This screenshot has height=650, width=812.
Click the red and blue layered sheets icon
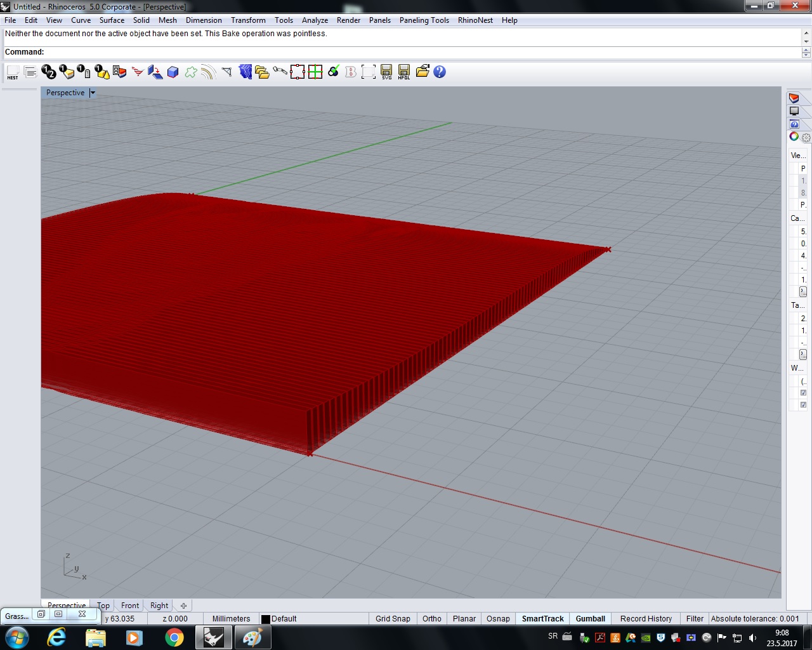pos(120,72)
